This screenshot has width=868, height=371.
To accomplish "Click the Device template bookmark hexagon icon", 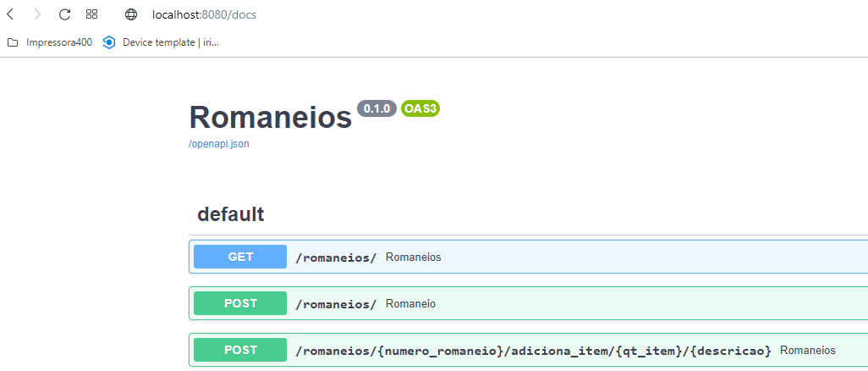I will [109, 42].
